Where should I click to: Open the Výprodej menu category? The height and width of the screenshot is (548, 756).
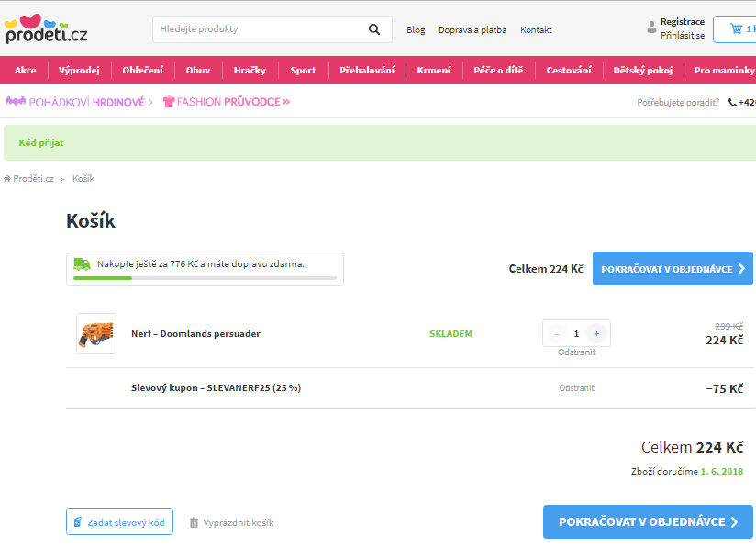[79, 71]
